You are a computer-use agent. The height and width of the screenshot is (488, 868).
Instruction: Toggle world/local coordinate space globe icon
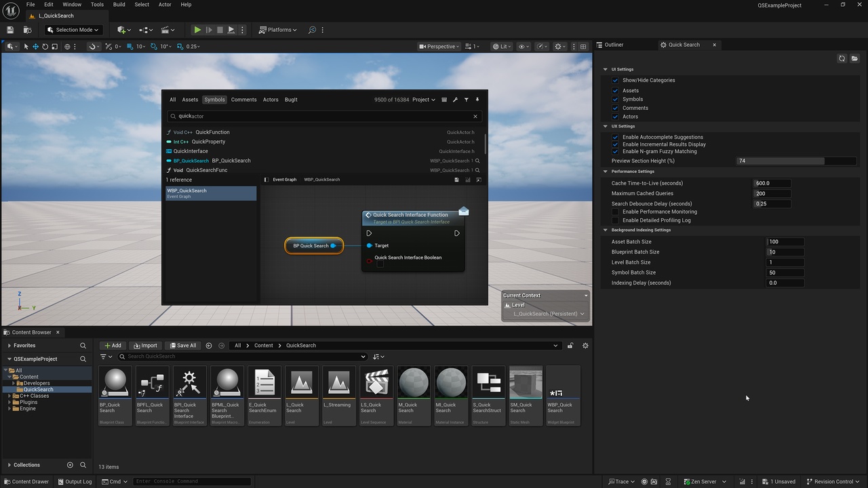click(67, 47)
